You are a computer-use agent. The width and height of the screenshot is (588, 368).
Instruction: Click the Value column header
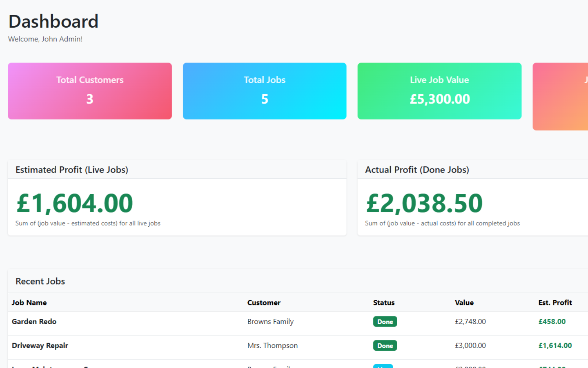[x=464, y=302]
